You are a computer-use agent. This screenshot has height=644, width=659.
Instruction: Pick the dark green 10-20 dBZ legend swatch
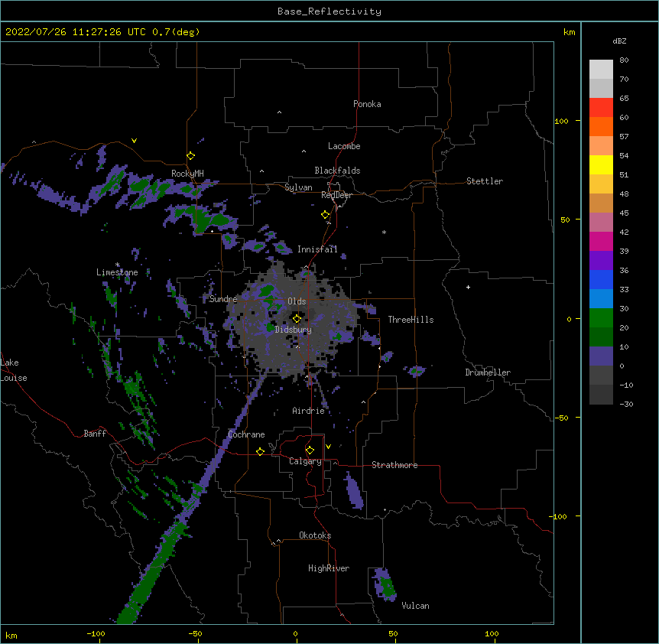[x=601, y=337]
